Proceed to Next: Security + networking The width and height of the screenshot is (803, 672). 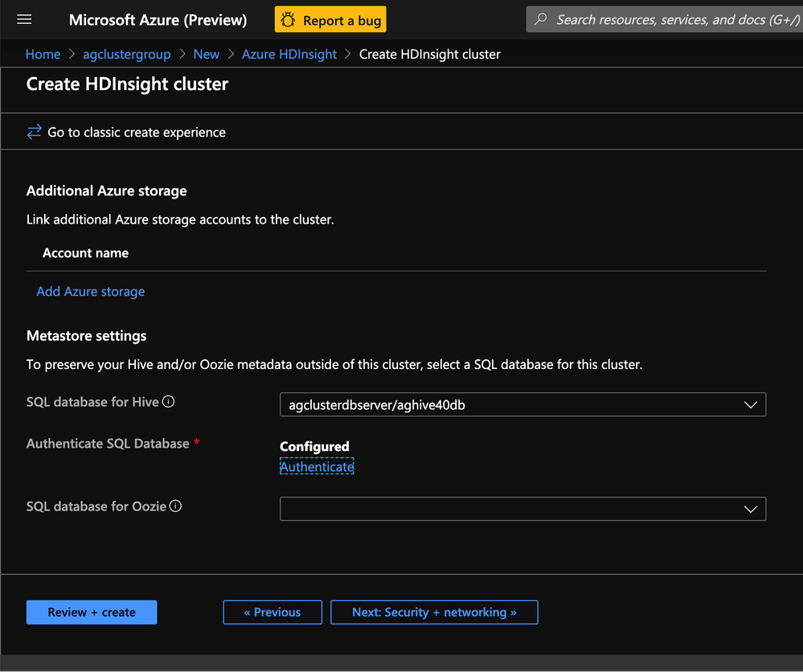pos(434,612)
